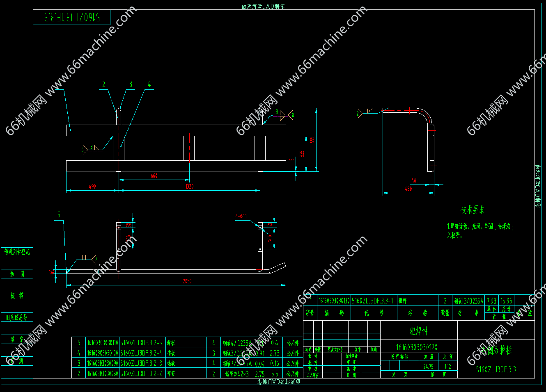546x392 pixels.
Task: Select the 1:12 scale value
Action: [447, 367]
